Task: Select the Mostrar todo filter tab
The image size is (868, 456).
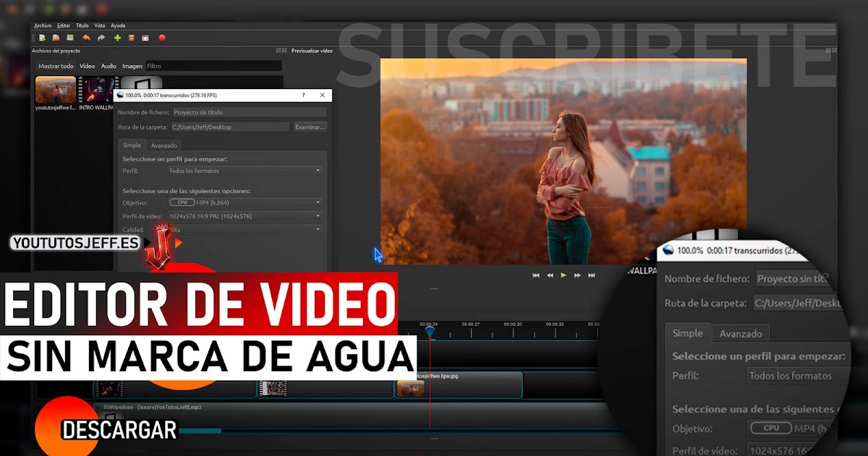Action: 56,66
